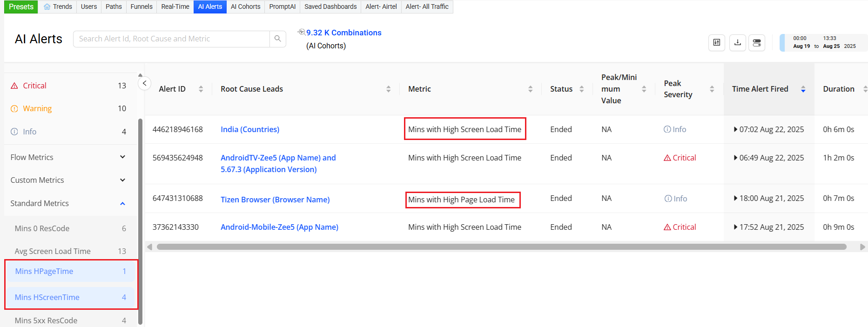The image size is (868, 327).
Task: Toggle the Critical severity filter
Action: point(35,86)
